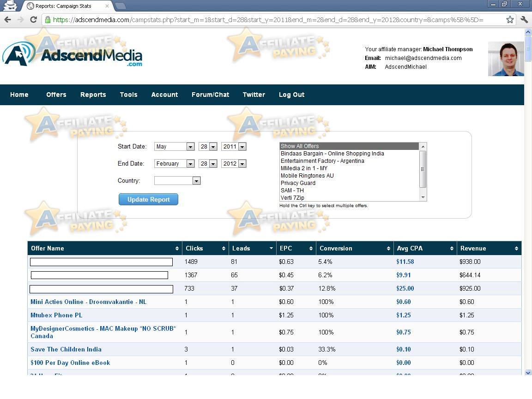Select MMedia 2 in 1 - MY

(x=349, y=168)
